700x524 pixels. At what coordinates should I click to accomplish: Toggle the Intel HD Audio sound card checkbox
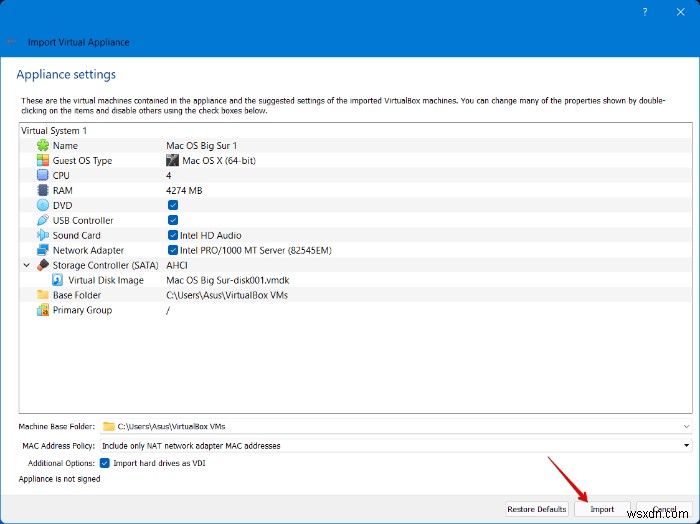point(173,235)
